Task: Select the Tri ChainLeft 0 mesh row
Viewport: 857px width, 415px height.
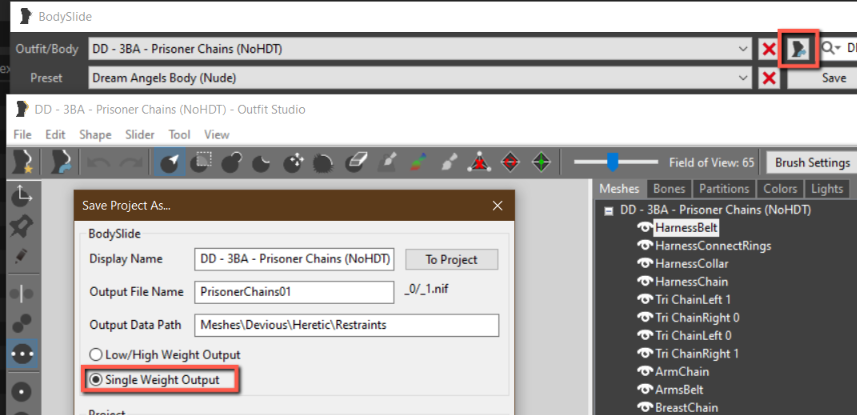Action: [693, 336]
